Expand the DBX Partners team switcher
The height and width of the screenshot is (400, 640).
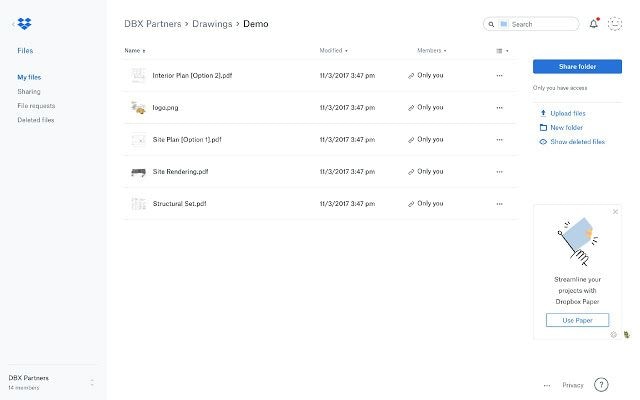92,382
